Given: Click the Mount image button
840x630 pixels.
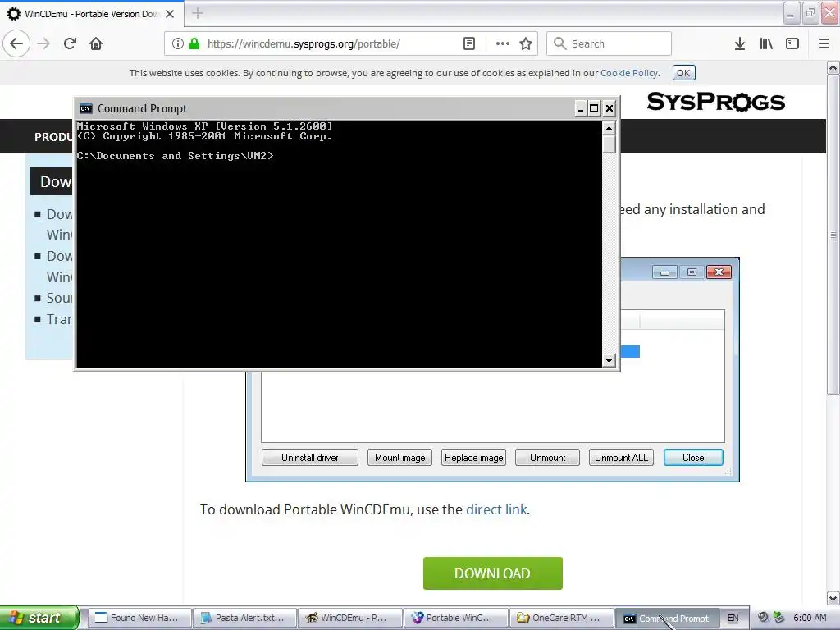Looking at the screenshot, I should pyautogui.click(x=399, y=458).
